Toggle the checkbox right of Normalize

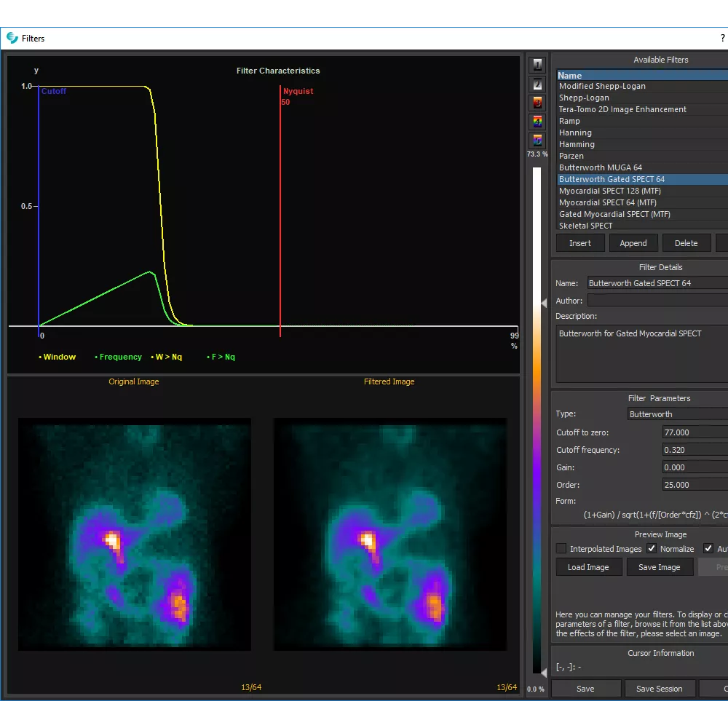coord(708,549)
